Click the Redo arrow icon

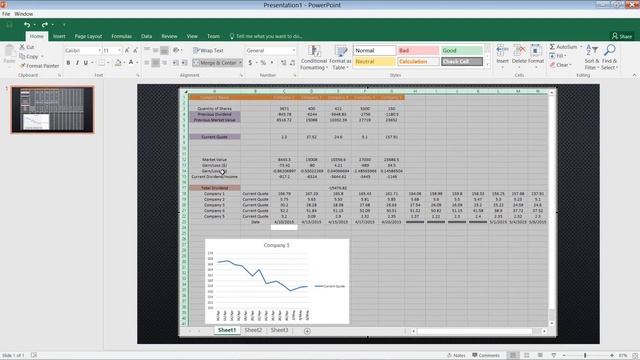pos(44,25)
